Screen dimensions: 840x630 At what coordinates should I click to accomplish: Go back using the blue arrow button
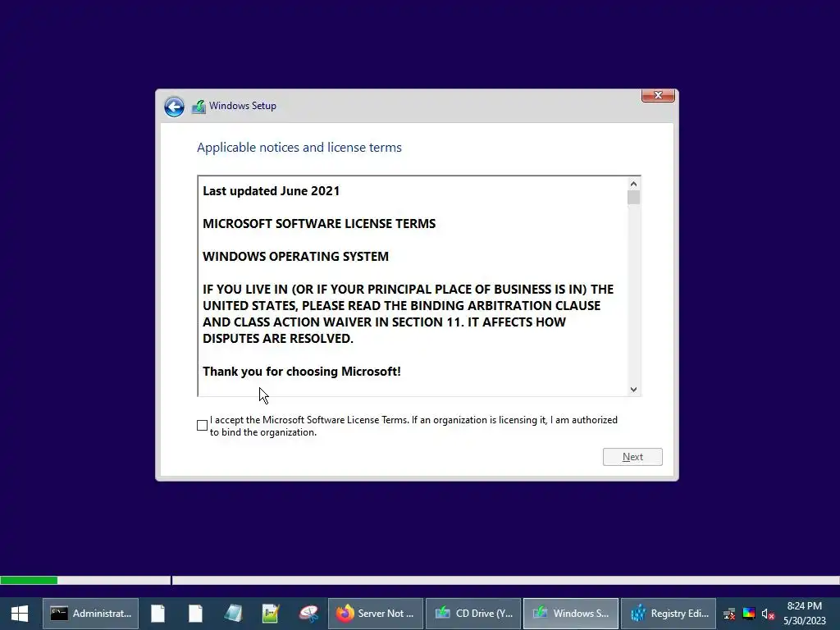click(x=174, y=107)
